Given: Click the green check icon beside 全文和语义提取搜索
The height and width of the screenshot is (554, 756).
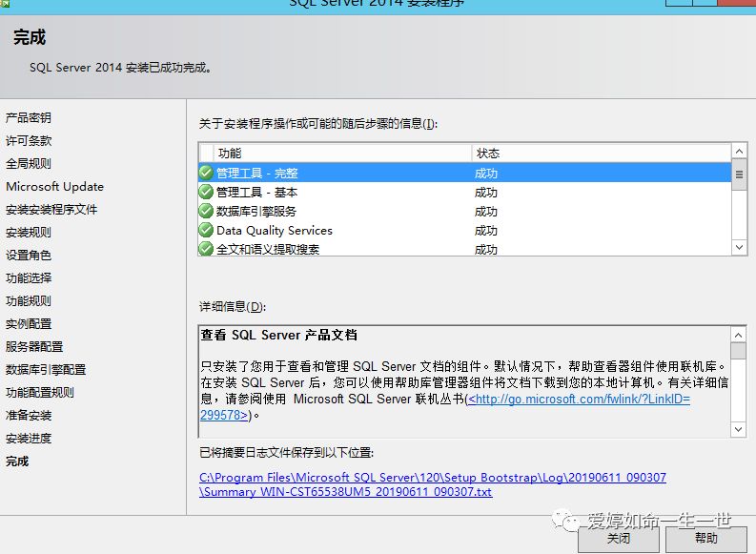Looking at the screenshot, I should point(206,249).
